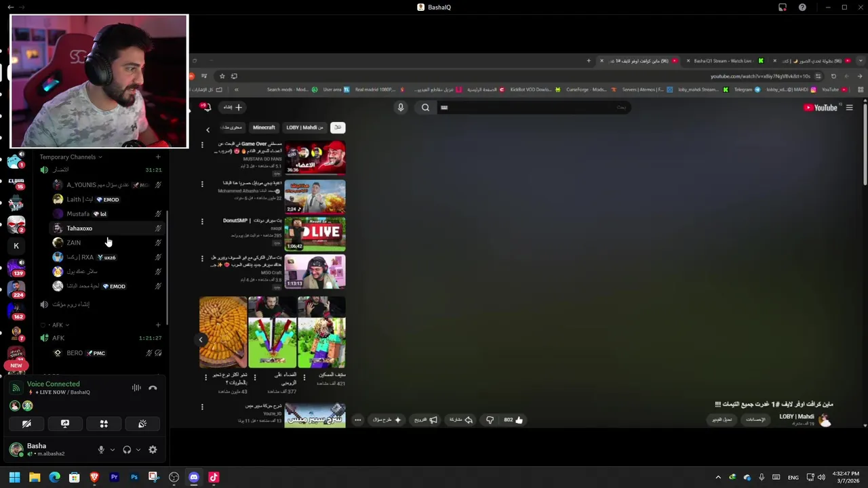This screenshot has width=868, height=488.
Task: Open the YouTube create button
Action: [233, 107]
